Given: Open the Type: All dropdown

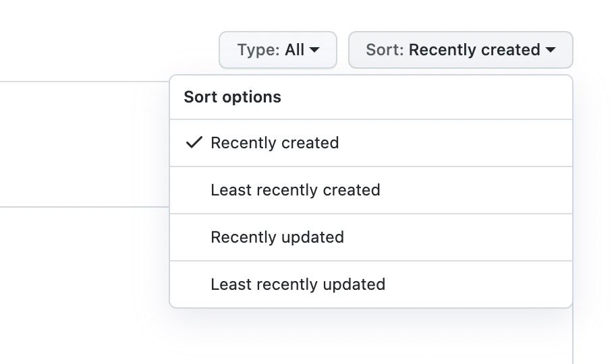Looking at the screenshot, I should pos(277,50).
